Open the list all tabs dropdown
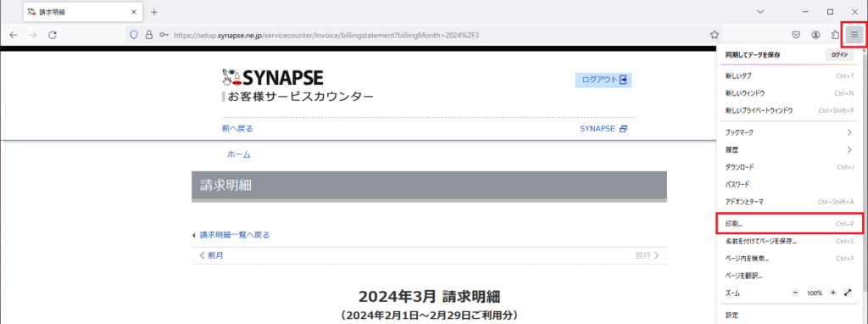This screenshot has width=868, height=324. point(760,12)
